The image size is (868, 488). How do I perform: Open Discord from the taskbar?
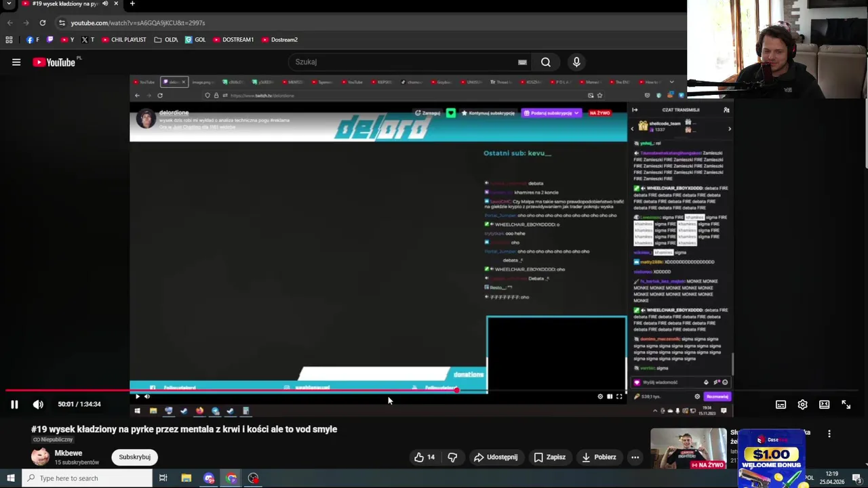(x=209, y=478)
